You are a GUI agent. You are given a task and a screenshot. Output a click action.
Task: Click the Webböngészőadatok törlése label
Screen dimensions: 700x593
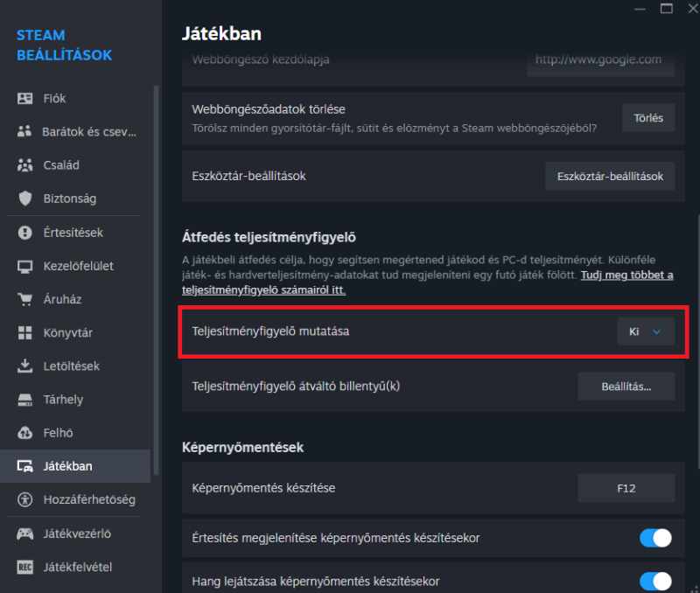pyautogui.click(x=269, y=109)
